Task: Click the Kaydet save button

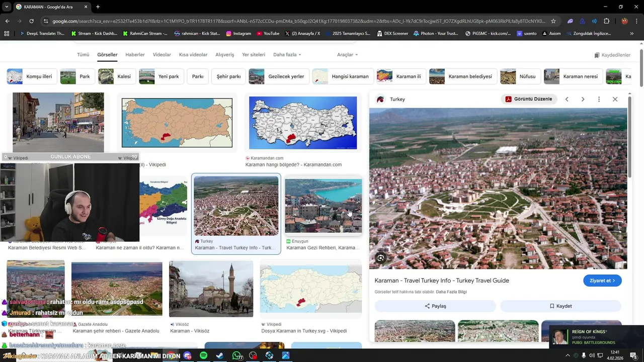Action: (x=560, y=306)
